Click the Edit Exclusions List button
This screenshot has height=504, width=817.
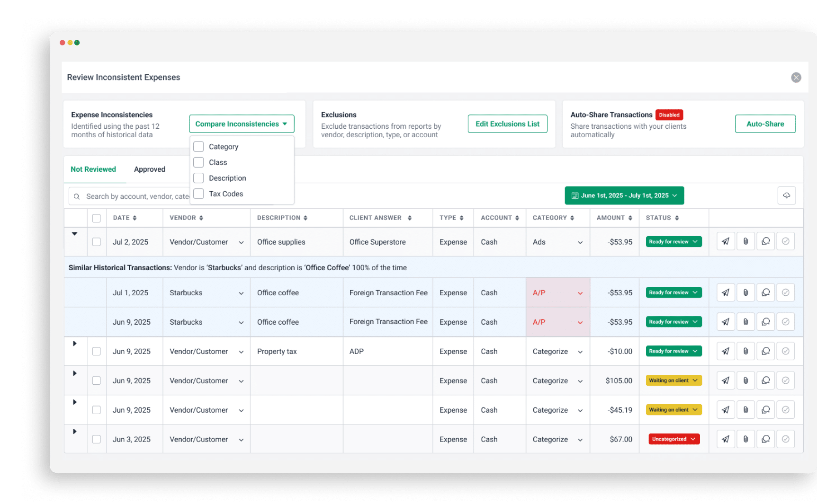click(507, 124)
